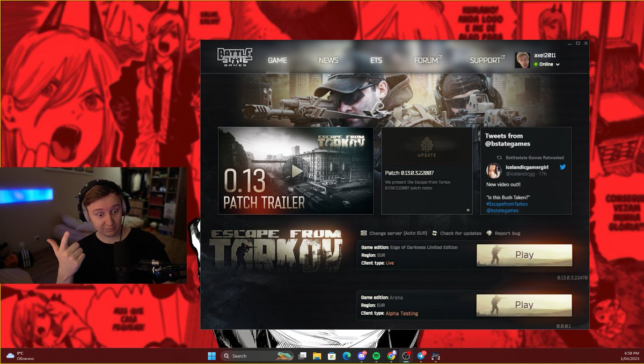
Task: Click the Change server icon
Action: (364, 233)
